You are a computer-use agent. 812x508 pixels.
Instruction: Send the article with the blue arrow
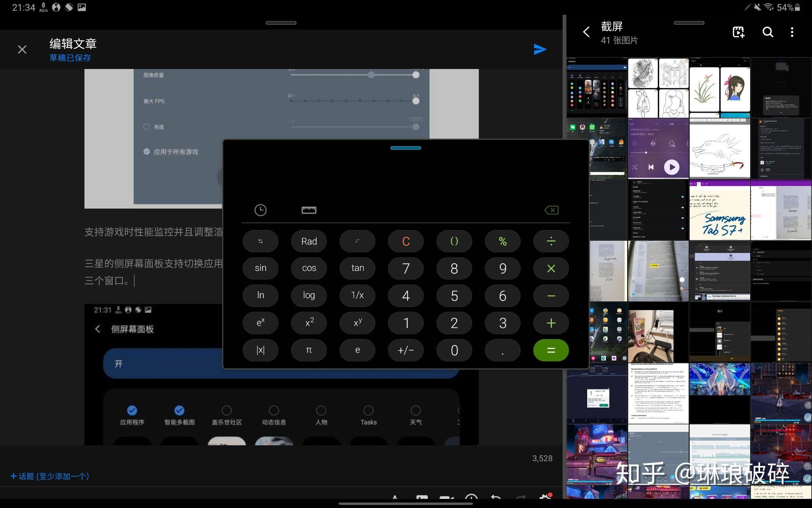pos(540,49)
